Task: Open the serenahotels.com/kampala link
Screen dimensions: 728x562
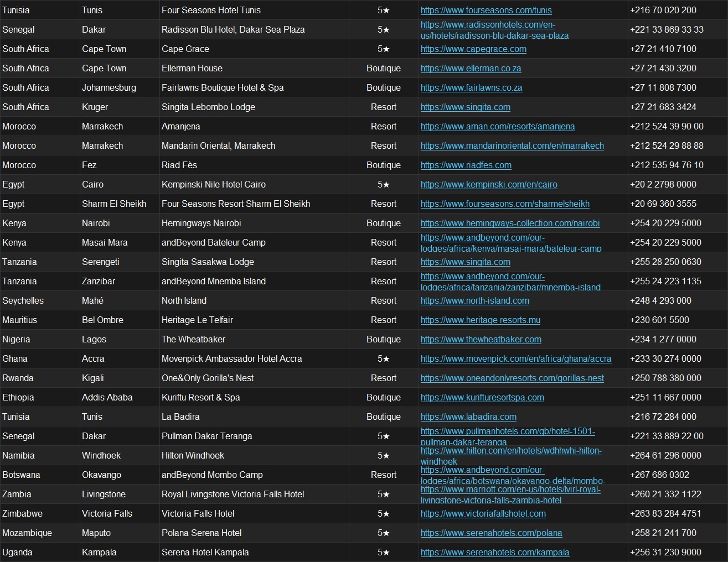Action: coord(495,552)
